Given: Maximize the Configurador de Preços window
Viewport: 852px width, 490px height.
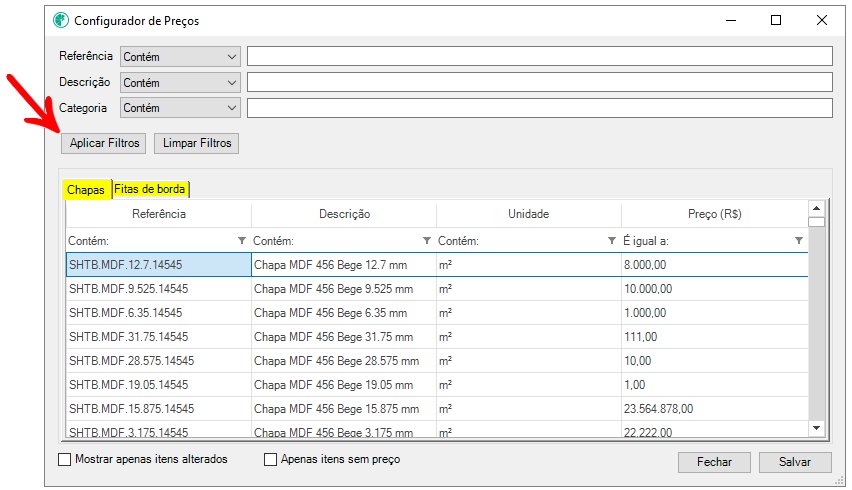Looking at the screenshot, I should click(x=776, y=20).
